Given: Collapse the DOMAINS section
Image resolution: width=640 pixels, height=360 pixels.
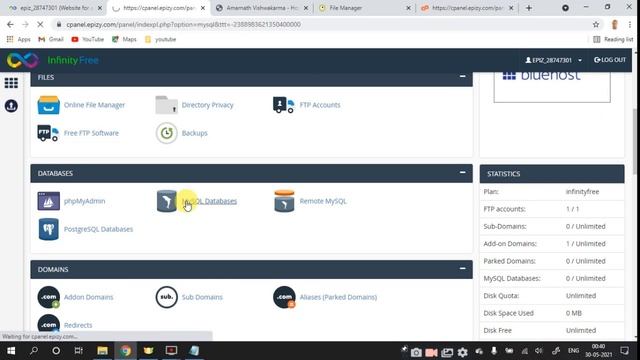Looking at the screenshot, I should click(462, 269).
